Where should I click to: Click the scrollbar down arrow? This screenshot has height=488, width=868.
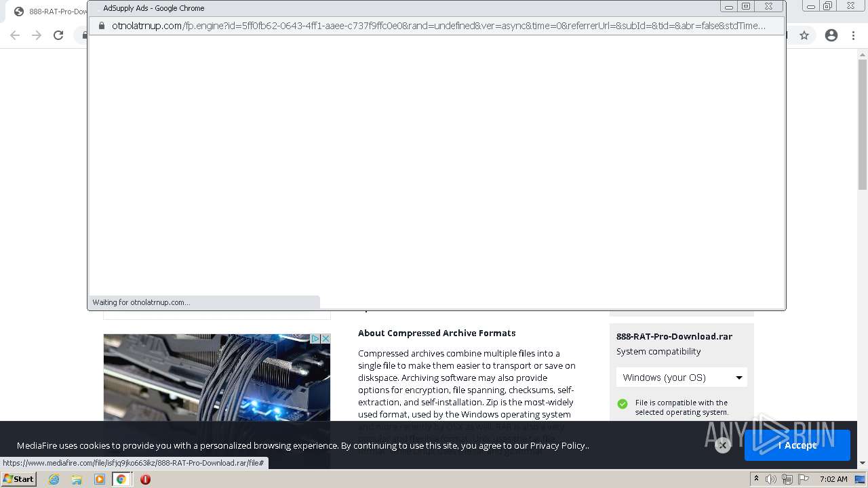click(863, 464)
